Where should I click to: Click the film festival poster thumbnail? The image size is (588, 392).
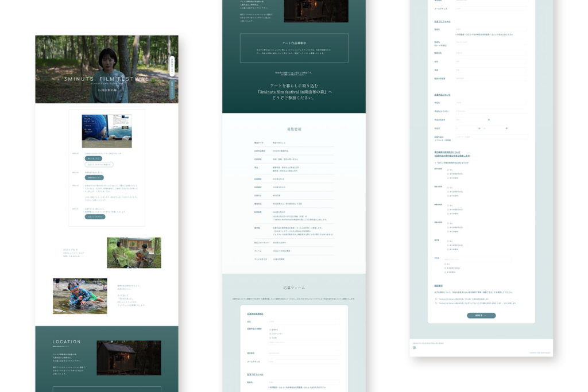pos(107,131)
